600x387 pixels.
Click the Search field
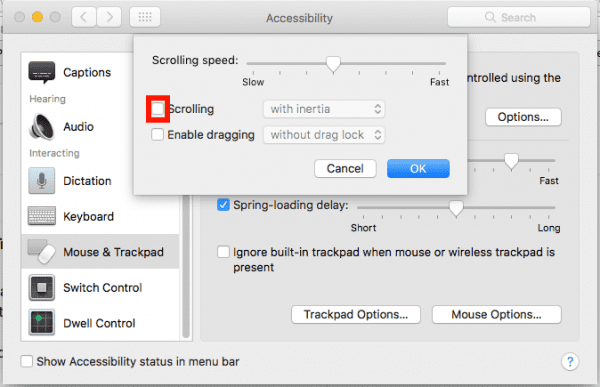[x=518, y=17]
